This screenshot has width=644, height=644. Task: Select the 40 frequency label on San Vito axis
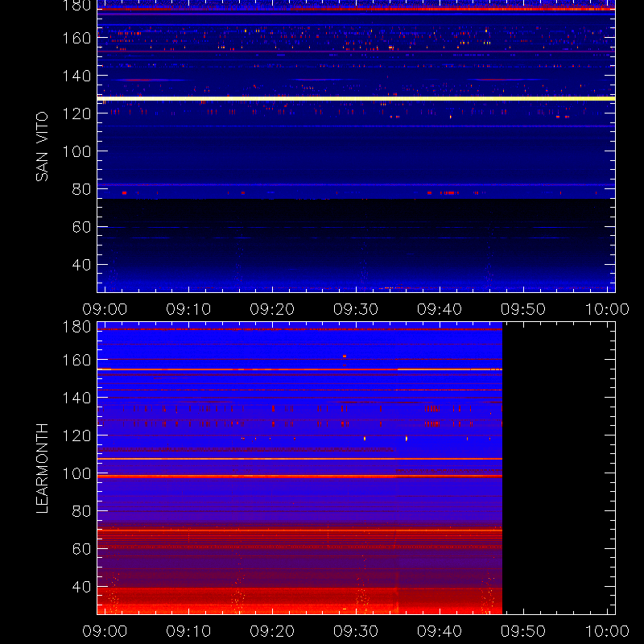[81, 265]
